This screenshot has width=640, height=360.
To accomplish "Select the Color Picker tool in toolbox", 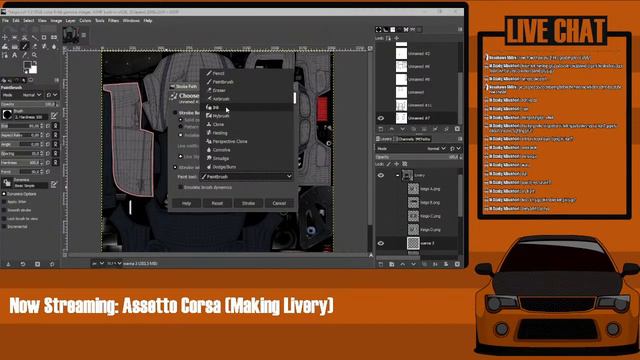I will [24, 55].
